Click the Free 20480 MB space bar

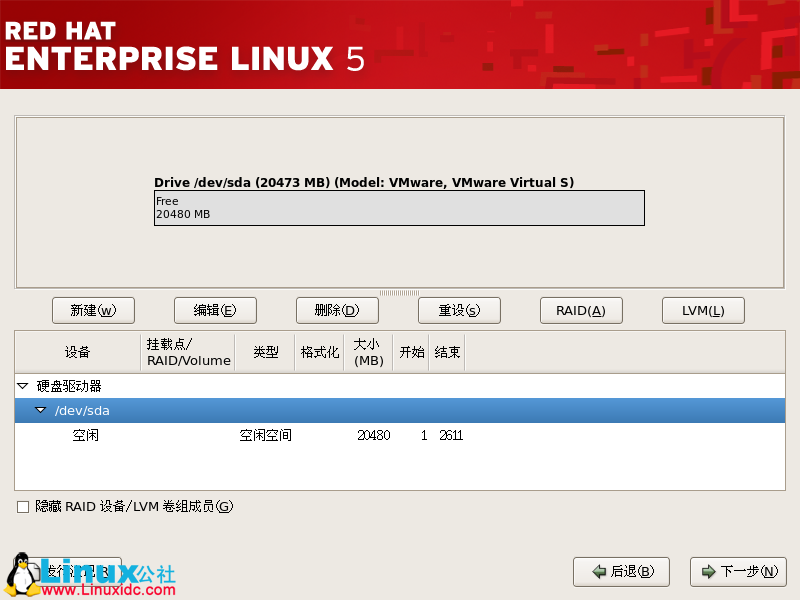click(400, 207)
